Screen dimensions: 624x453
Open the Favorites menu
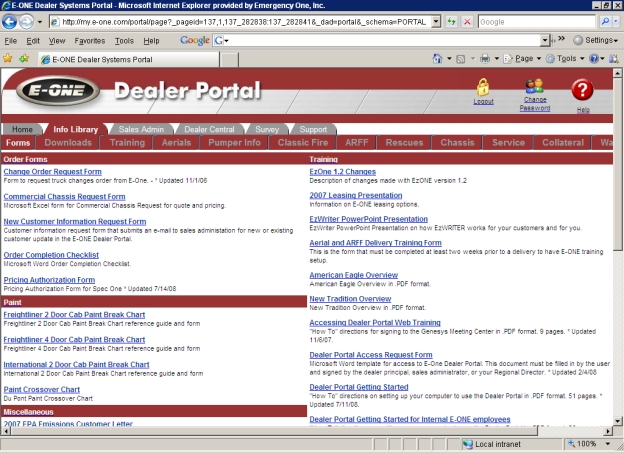pyautogui.click(x=90, y=41)
